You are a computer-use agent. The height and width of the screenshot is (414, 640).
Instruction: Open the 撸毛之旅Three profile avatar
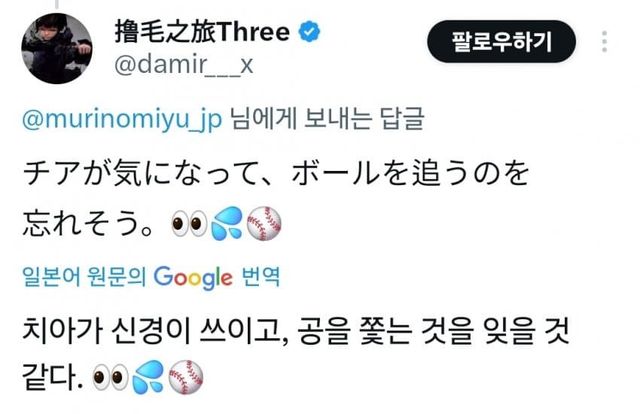(x=57, y=48)
